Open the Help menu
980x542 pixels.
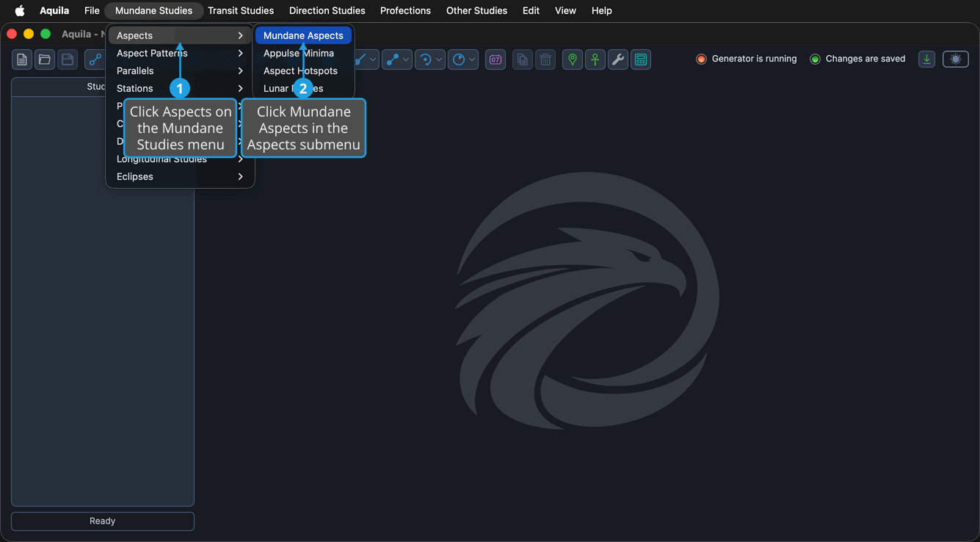tap(601, 10)
